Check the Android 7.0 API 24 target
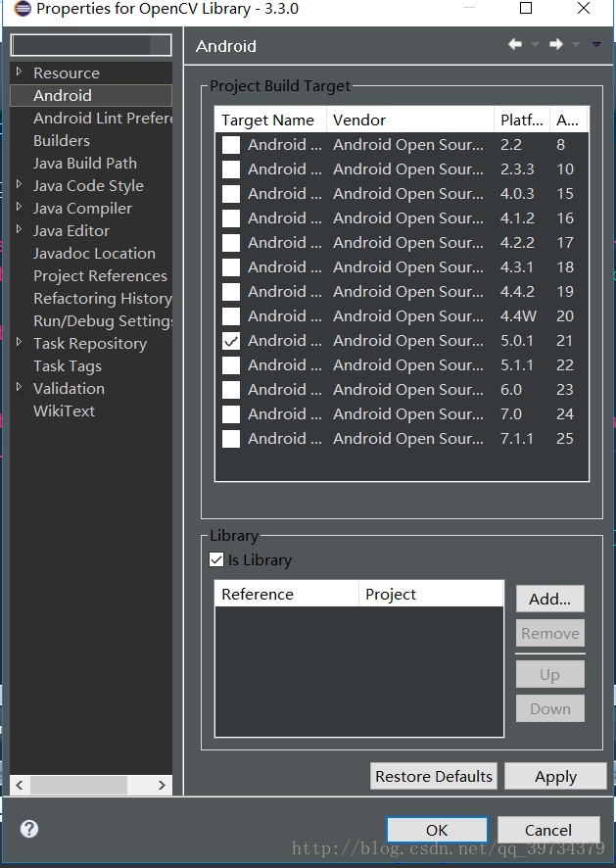Image resolution: width=616 pixels, height=868 pixels. pyautogui.click(x=231, y=414)
